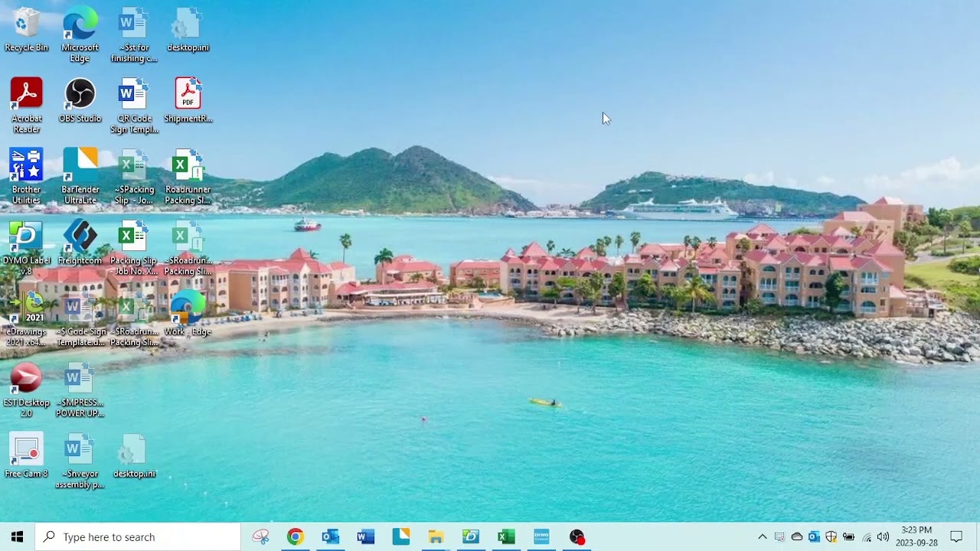Image resolution: width=980 pixels, height=551 pixels.
Task: Select the desktop.ini file beside Free Cam 8 row
Action: pyautogui.click(x=134, y=457)
